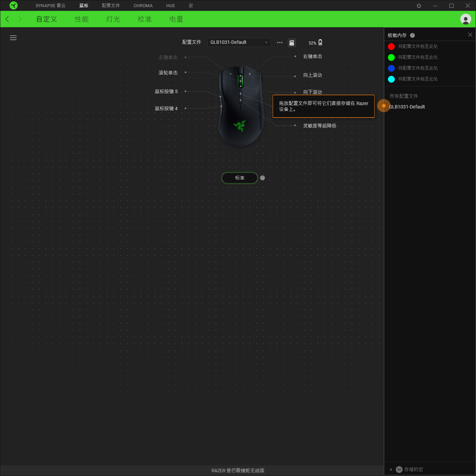This screenshot has height=476, width=476.
Task: Click the RAZER 曼巴眼镜蛇无线版 device label
Action: point(238,471)
